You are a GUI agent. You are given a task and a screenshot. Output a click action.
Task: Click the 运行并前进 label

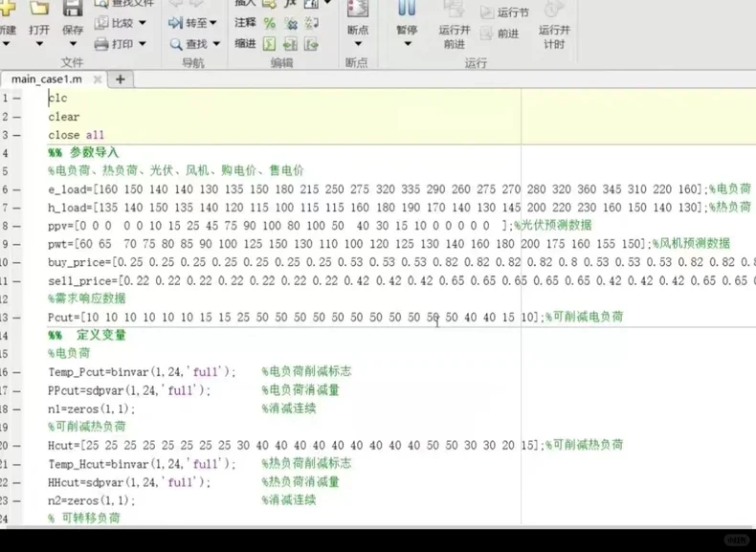coord(455,37)
